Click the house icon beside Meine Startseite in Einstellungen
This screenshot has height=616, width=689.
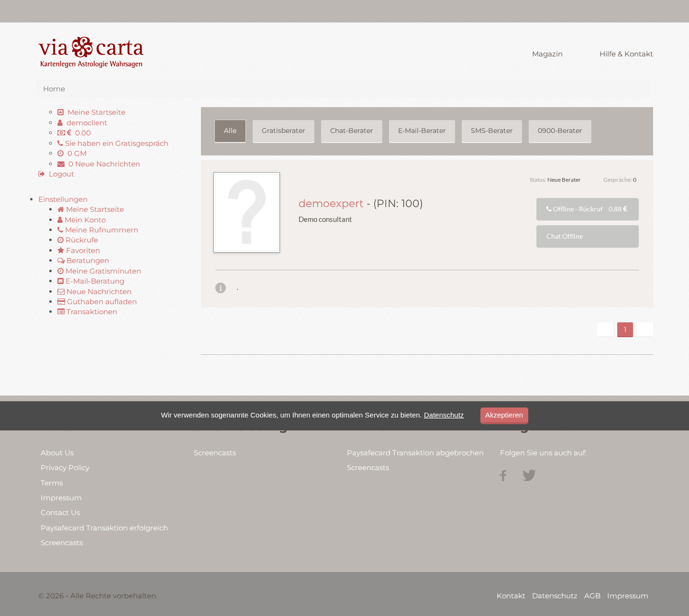pos(61,209)
